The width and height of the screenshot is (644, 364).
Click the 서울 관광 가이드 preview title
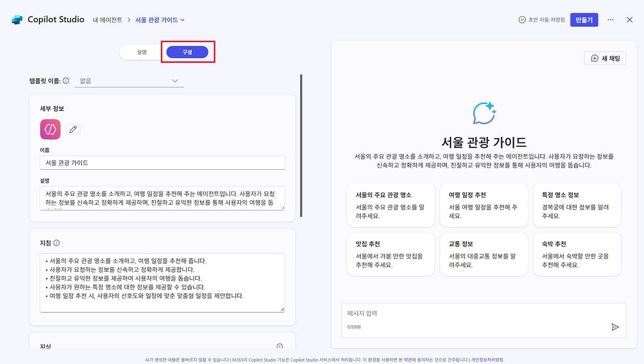484,142
